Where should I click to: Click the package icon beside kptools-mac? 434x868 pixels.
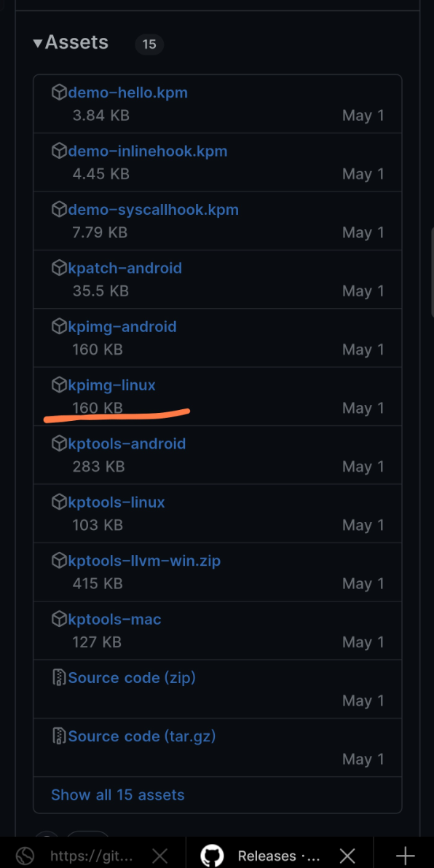point(59,620)
